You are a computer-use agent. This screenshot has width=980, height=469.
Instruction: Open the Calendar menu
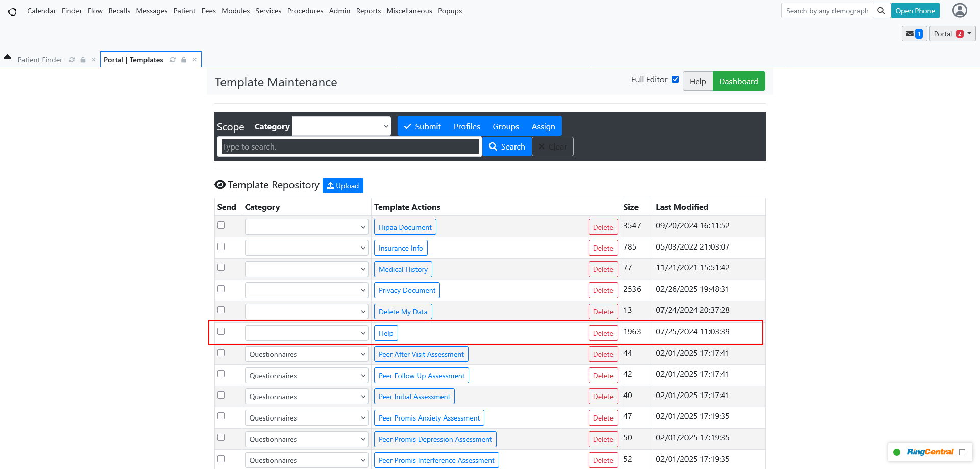[41, 11]
